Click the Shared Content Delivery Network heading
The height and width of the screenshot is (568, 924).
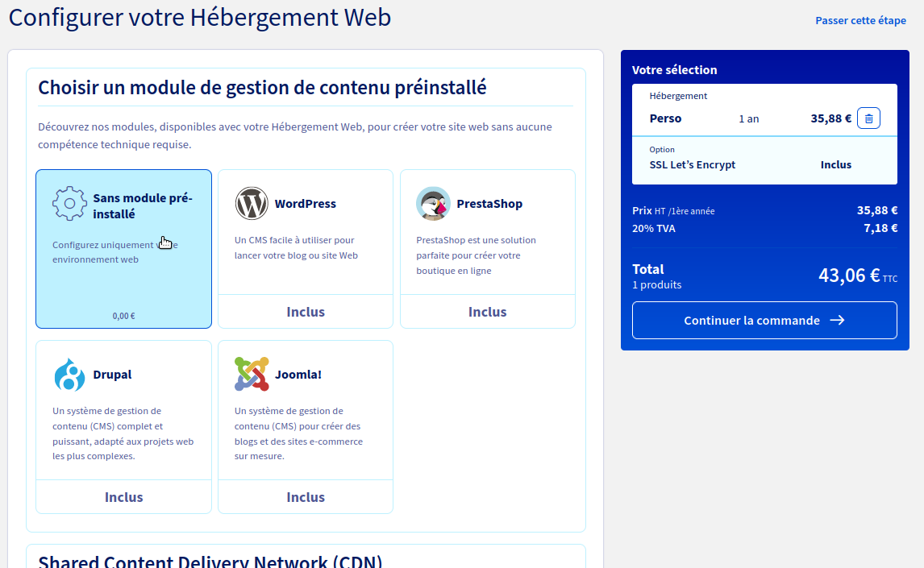[210, 561]
